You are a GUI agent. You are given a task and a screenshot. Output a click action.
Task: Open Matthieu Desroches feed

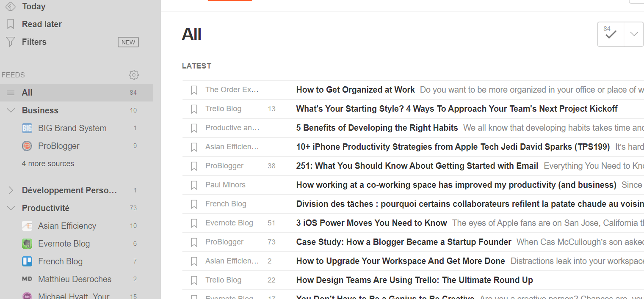[75, 279]
